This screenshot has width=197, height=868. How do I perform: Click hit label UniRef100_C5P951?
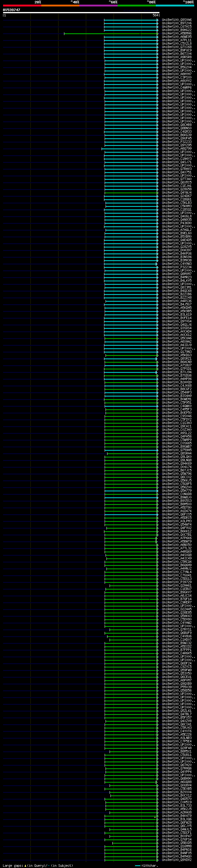click(x=177, y=402)
